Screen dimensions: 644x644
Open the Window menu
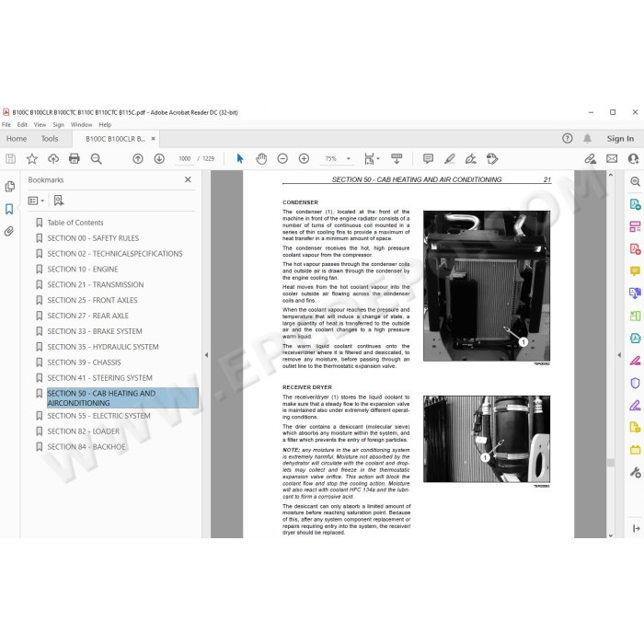pos(81,124)
